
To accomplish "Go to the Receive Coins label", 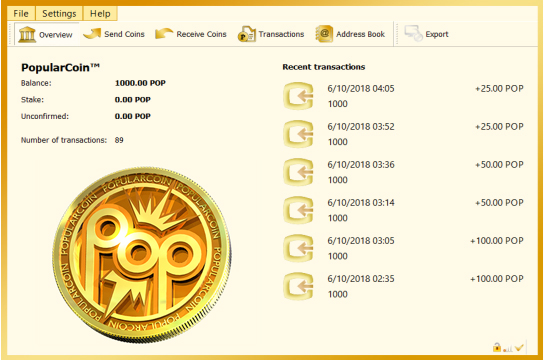I will (201, 34).
